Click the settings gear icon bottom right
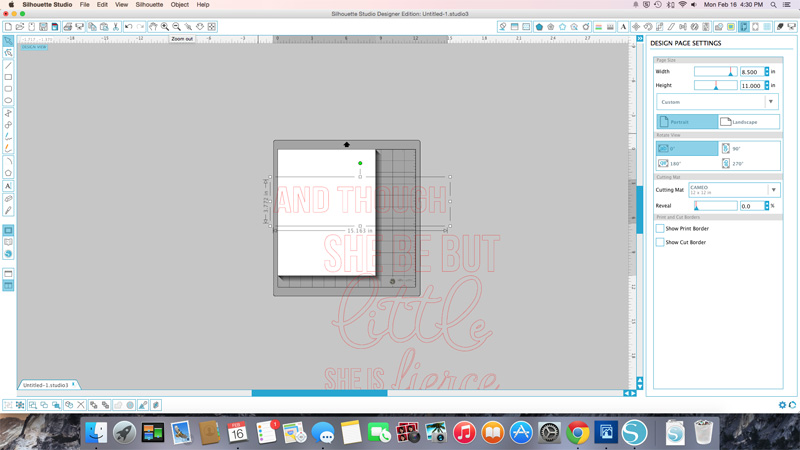 [x=782, y=405]
